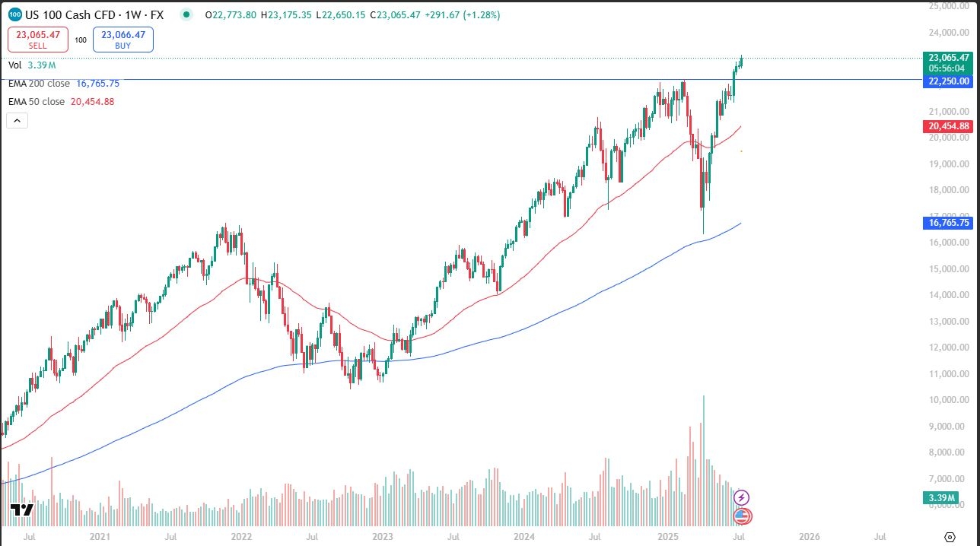980x546 pixels.
Task: Click the SELL 23,065.47 button
Action: (x=38, y=40)
